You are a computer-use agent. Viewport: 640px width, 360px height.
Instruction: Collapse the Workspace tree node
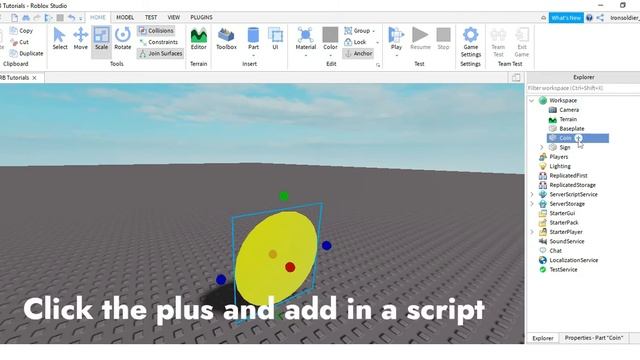tap(531, 100)
